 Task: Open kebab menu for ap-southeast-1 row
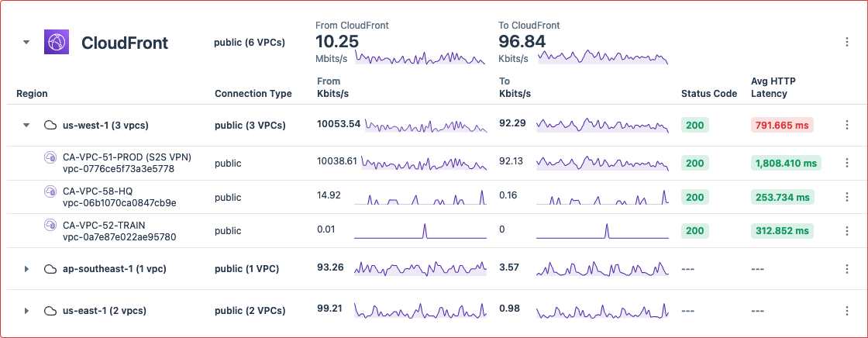pyautogui.click(x=847, y=269)
